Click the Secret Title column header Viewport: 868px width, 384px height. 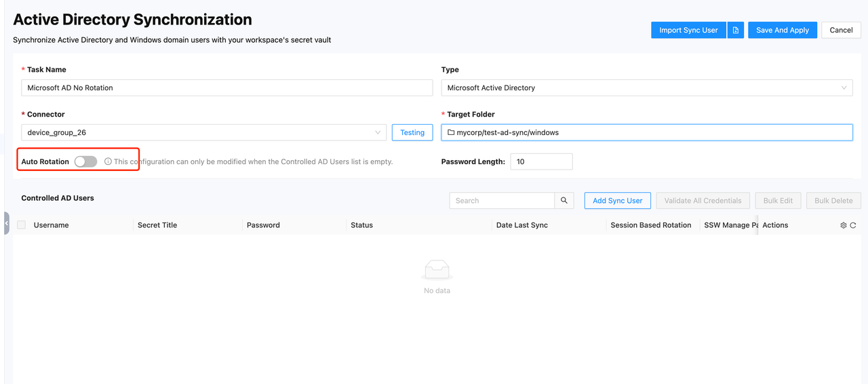coord(157,225)
